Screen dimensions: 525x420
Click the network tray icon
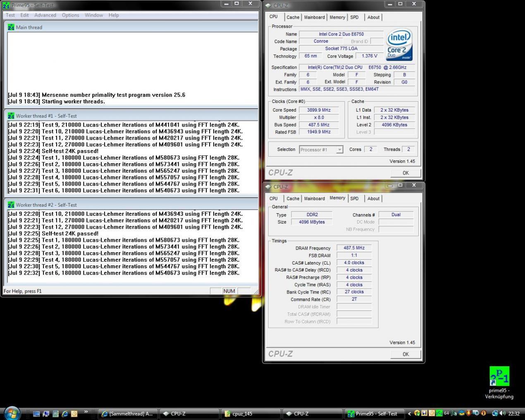coord(495,413)
